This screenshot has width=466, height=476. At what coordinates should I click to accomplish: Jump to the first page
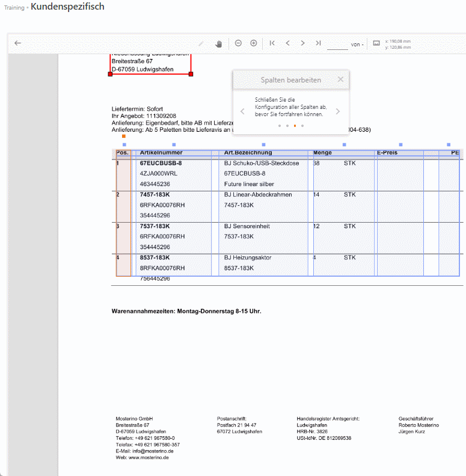272,43
